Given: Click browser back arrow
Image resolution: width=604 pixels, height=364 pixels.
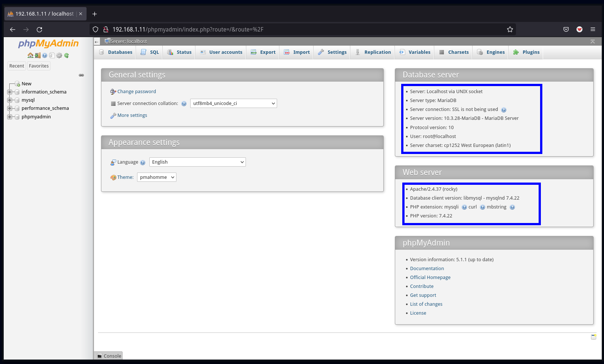Looking at the screenshot, I should [x=13, y=29].
